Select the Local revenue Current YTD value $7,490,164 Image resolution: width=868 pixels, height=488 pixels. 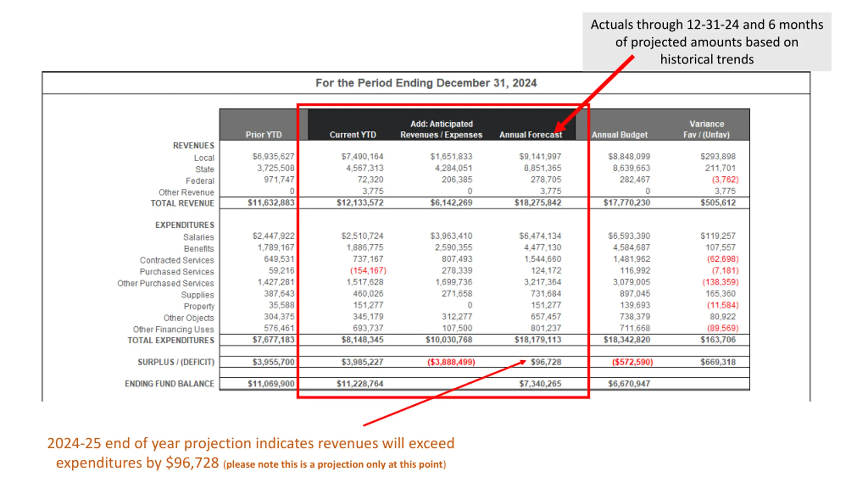point(362,157)
